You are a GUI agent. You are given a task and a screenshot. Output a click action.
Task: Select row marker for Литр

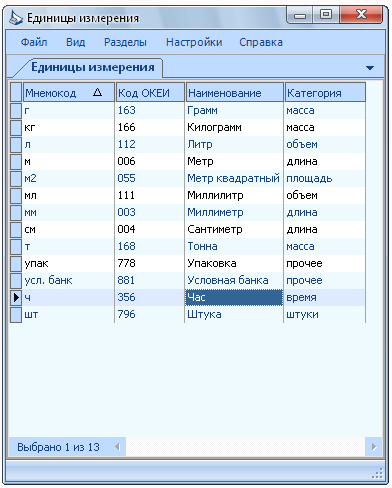point(16,144)
